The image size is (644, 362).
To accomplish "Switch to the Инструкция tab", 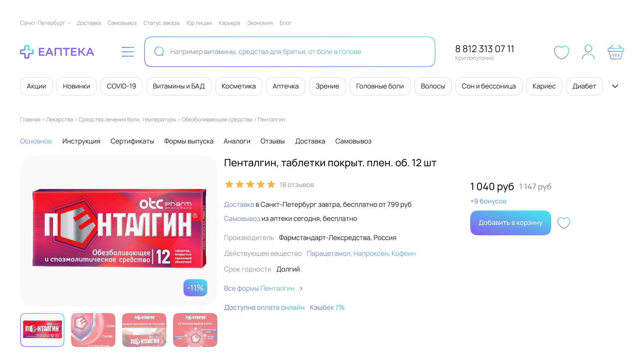I will pyautogui.click(x=81, y=141).
